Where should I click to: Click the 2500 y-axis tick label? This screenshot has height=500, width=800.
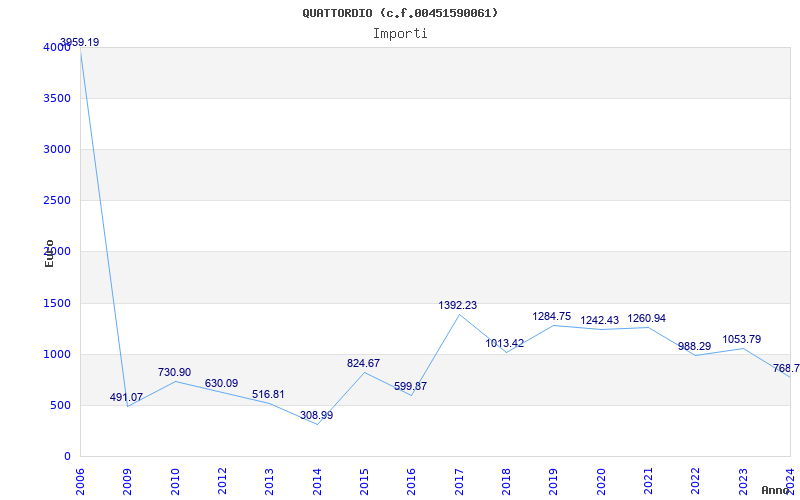(57, 201)
